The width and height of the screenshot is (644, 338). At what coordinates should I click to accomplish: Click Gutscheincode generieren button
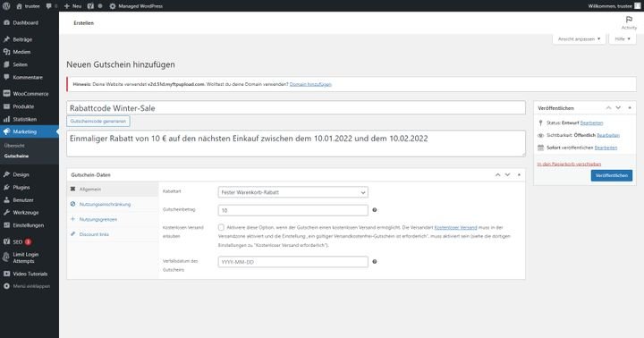(x=98, y=121)
